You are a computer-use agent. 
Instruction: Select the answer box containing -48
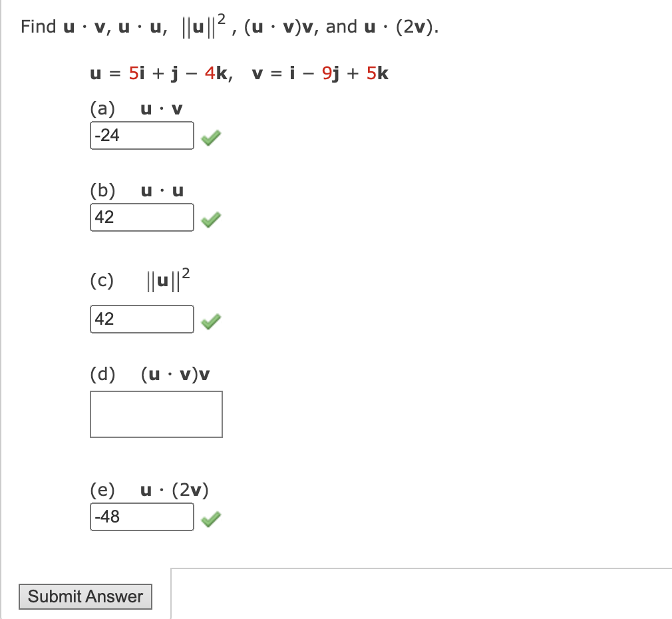click(x=141, y=517)
